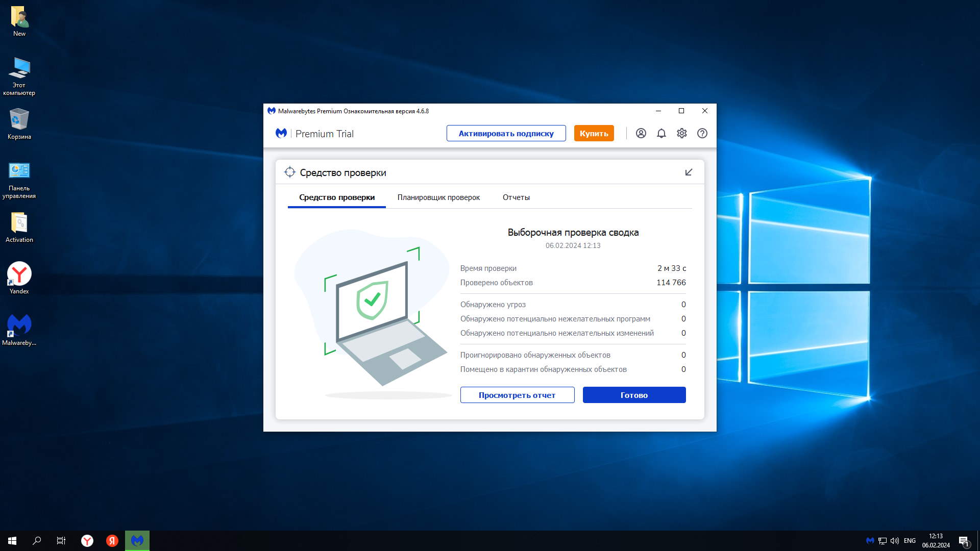Click the ENG language indicator
The image size is (980, 551).
click(x=910, y=541)
